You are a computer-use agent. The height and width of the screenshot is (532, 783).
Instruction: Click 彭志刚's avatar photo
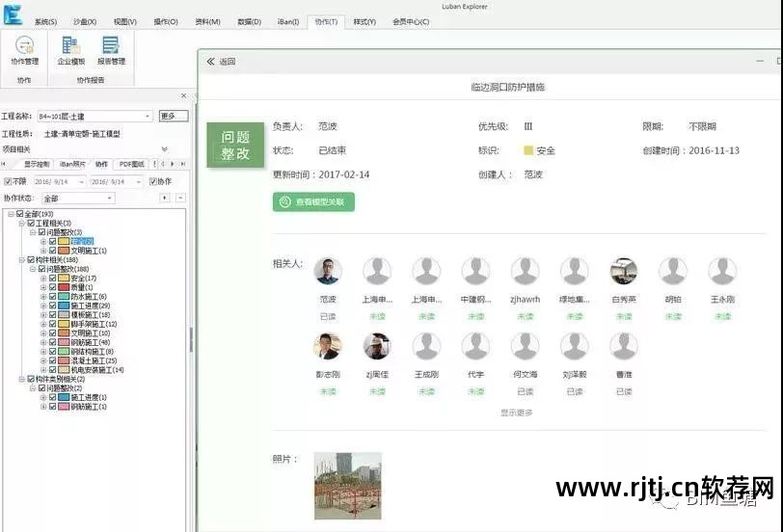(x=328, y=346)
